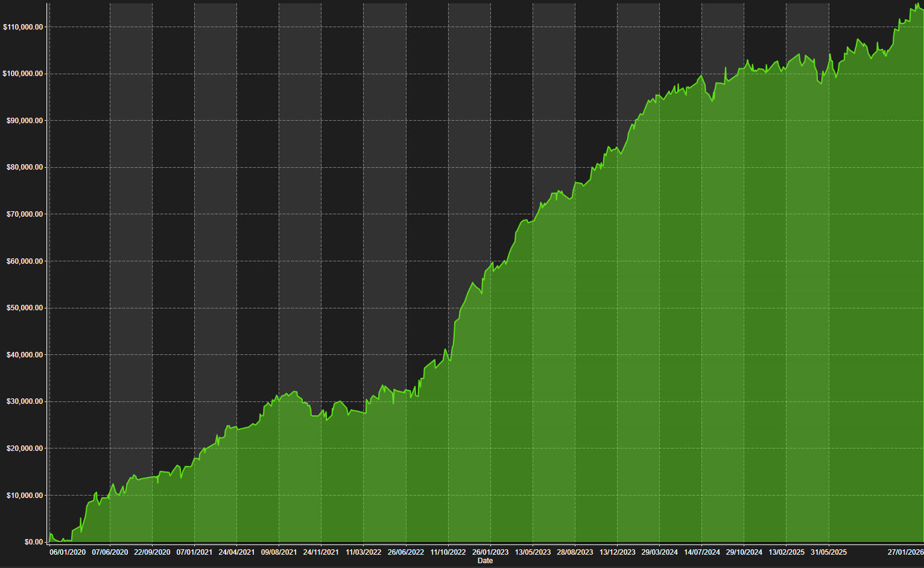Image resolution: width=924 pixels, height=568 pixels.
Task: Click the $100,000.00 y-axis label
Action: [x=23, y=74]
